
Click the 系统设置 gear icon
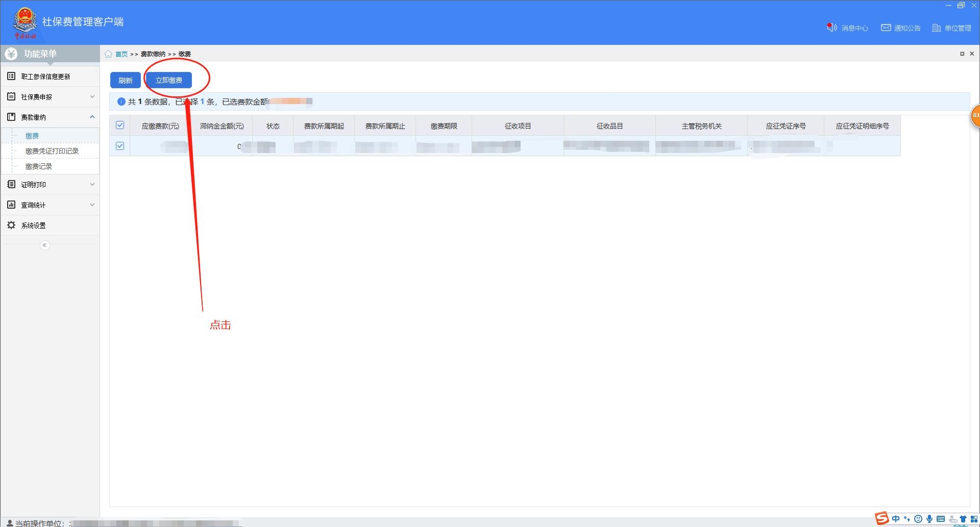11,225
